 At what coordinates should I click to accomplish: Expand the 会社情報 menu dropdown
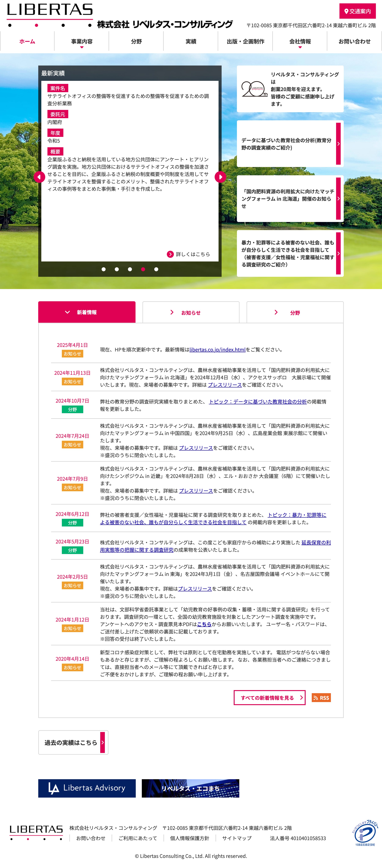(x=300, y=41)
